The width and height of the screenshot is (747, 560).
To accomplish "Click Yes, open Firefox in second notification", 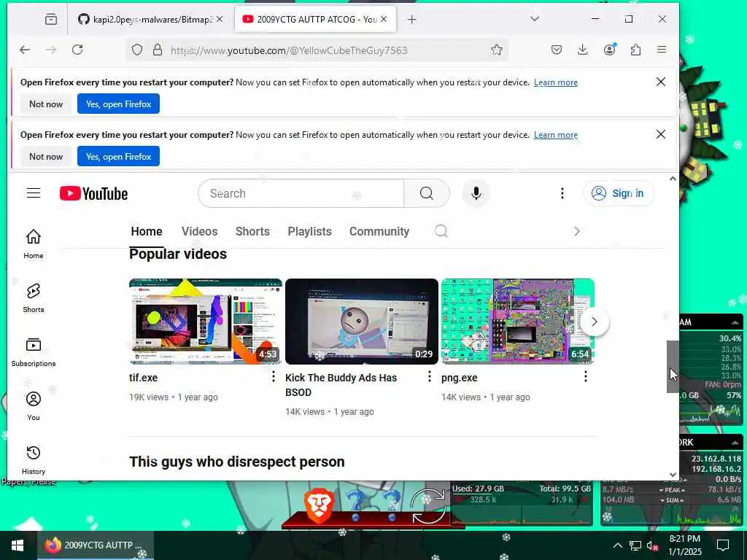I will coord(118,156).
